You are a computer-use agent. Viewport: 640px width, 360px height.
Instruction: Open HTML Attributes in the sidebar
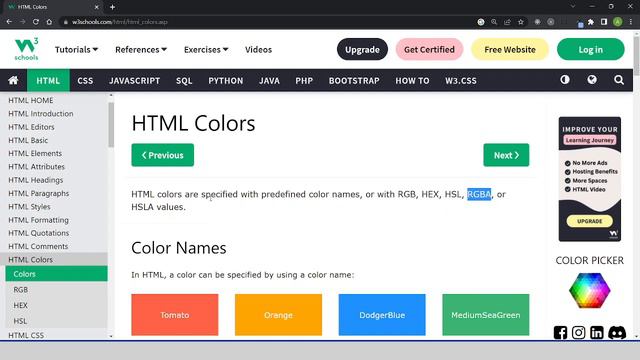tap(36, 167)
